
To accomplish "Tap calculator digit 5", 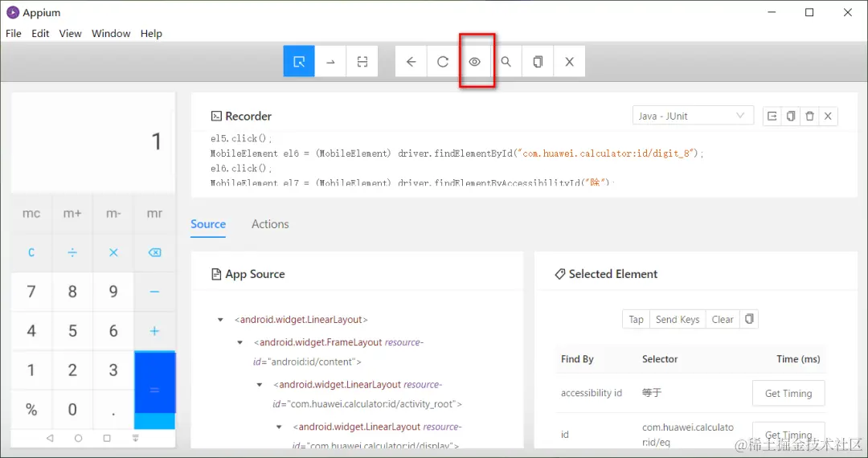I will pos(72,331).
